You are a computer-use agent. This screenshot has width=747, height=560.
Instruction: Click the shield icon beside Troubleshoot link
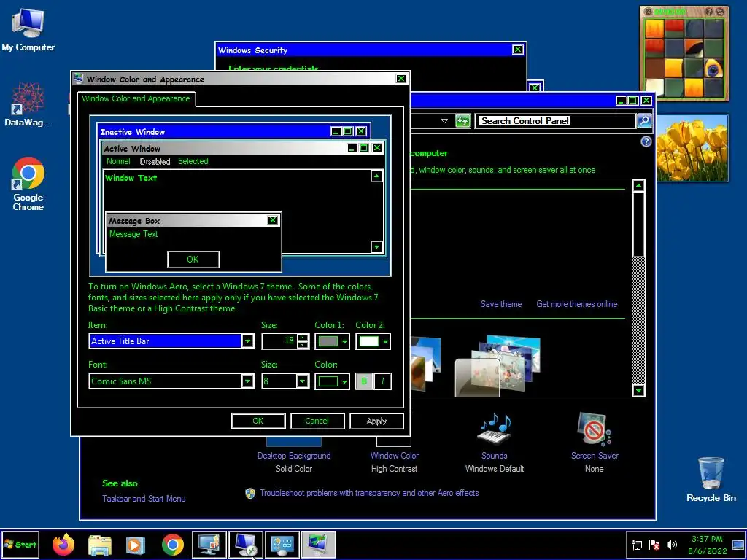coord(250,494)
